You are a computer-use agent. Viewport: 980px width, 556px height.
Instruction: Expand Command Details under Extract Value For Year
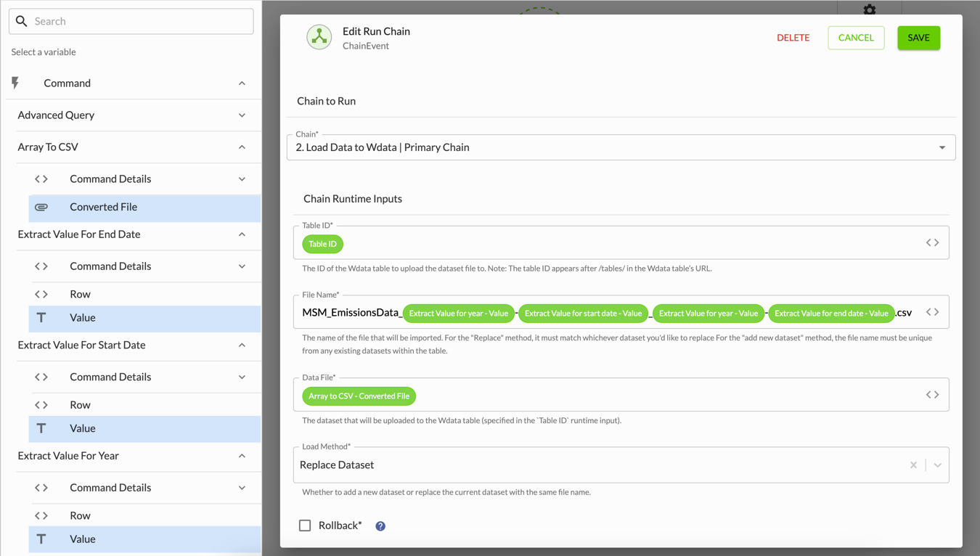(242, 488)
